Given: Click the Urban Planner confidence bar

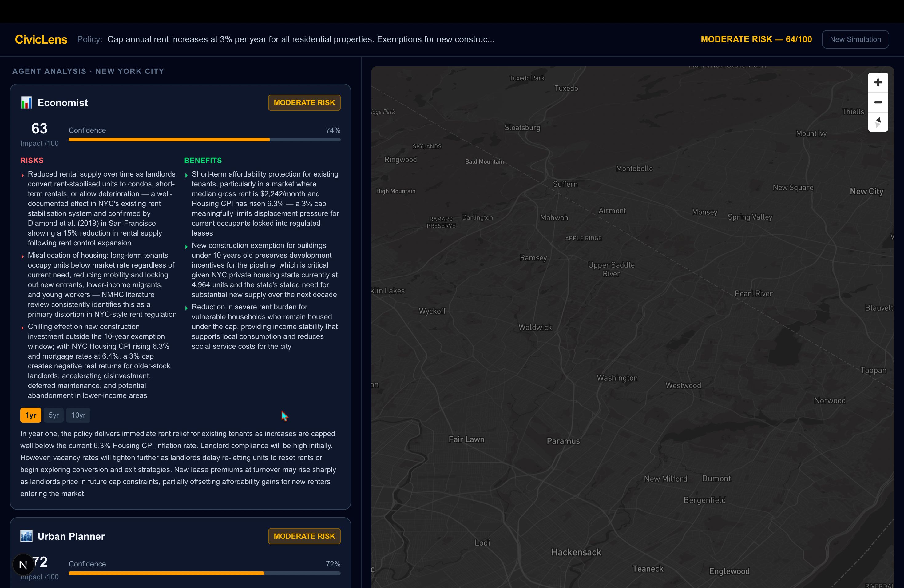Looking at the screenshot, I should click(204, 573).
